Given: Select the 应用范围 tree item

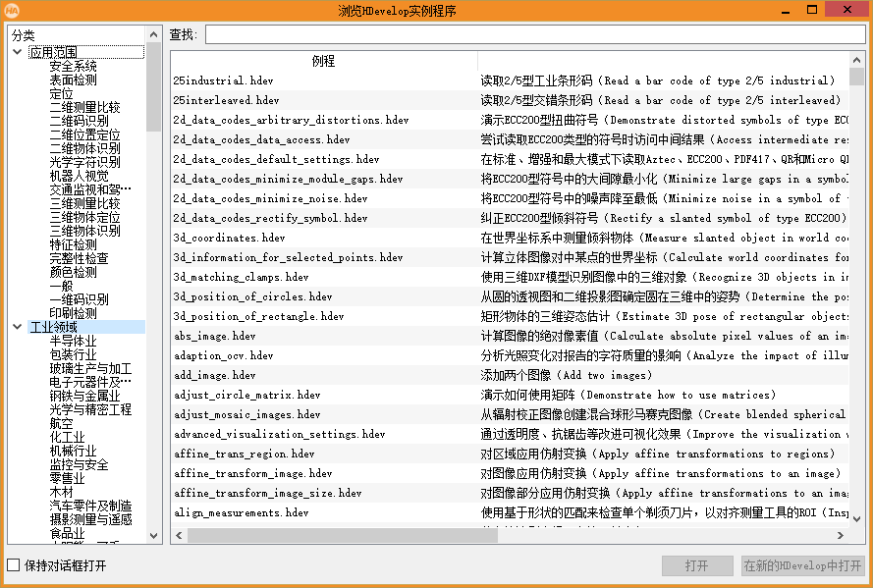Looking at the screenshot, I should (x=85, y=52).
